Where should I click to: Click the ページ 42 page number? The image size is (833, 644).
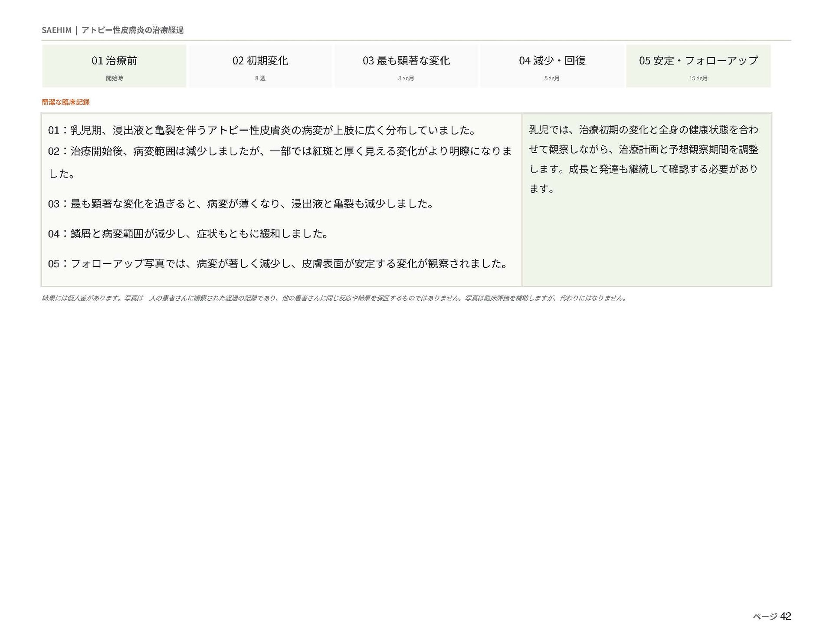(x=772, y=616)
